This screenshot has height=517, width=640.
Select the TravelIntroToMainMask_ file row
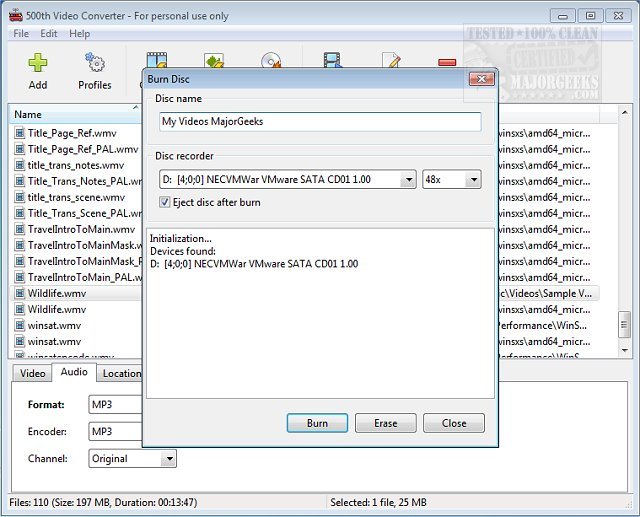point(84,261)
